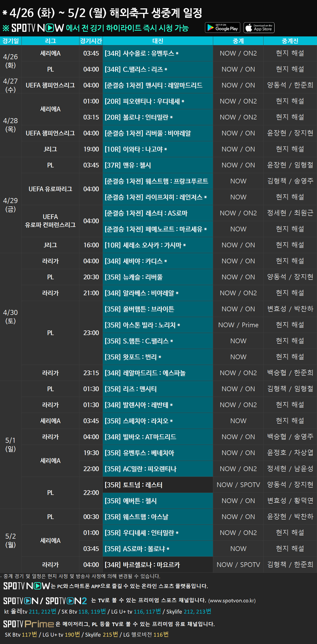This screenshot has height=644, width=317.
Task: Click the SPOTV NOW logo in header
Action: [37, 28]
